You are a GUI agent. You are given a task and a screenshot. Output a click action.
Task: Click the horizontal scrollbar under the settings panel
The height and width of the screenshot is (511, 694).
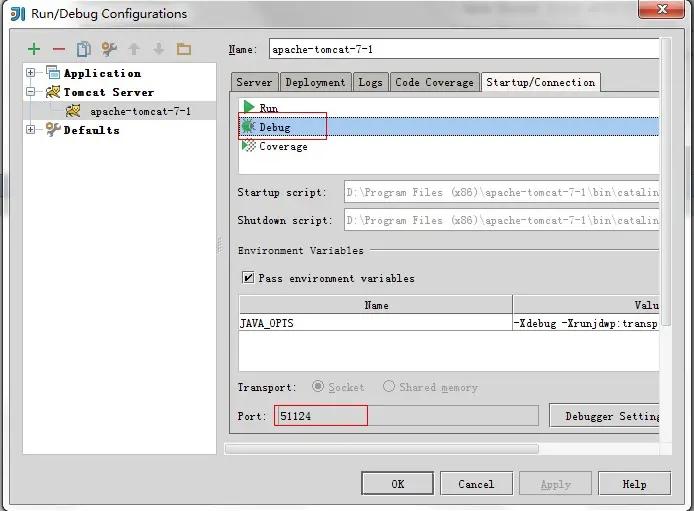(x=382, y=449)
